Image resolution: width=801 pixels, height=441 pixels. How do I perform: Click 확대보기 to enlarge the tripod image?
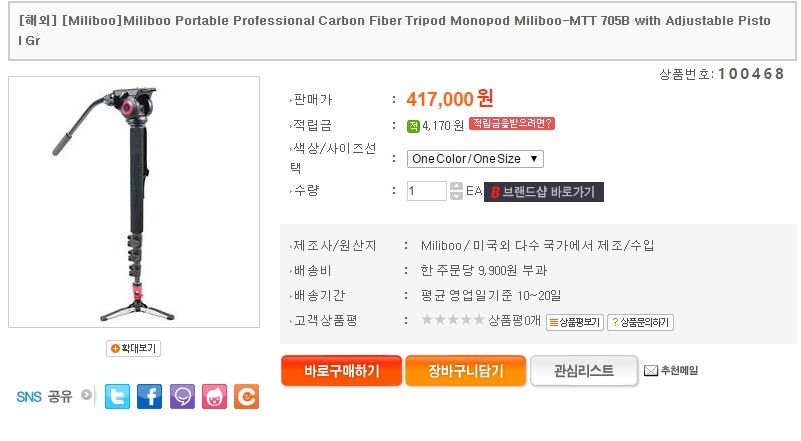[x=134, y=348]
